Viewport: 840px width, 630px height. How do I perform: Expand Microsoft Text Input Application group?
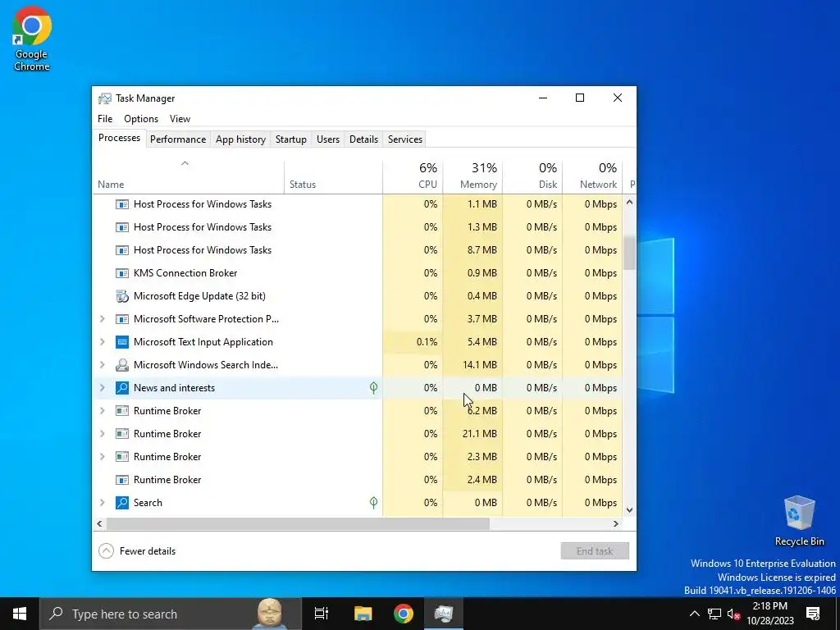pos(103,342)
